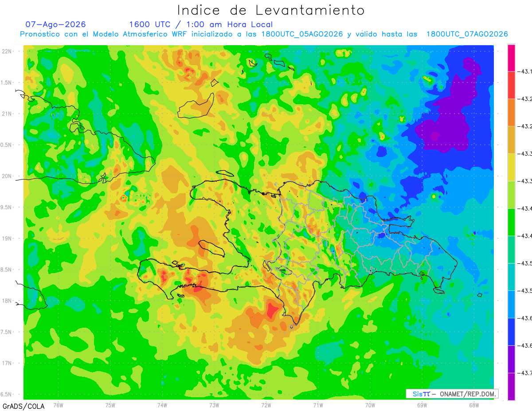Screen dimensions: 532x411
Task: Click the 69W longitude axis label
Action: coord(422,405)
